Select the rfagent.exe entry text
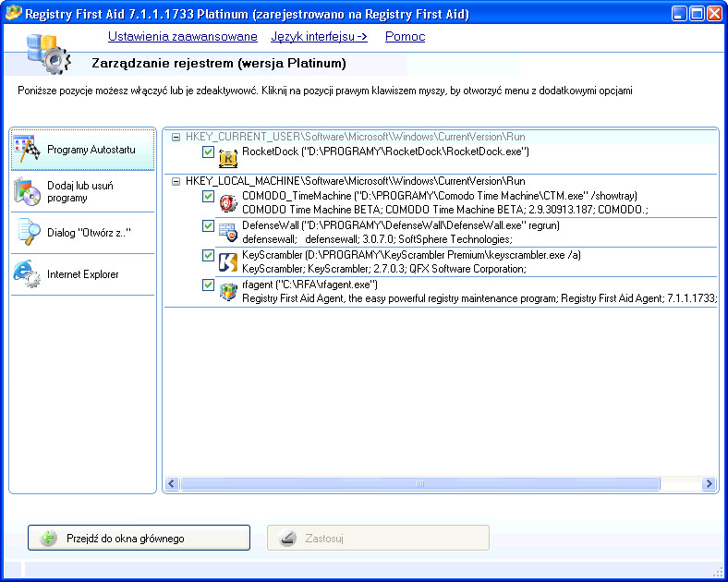Viewport: 728px width, 582px height. [309, 285]
